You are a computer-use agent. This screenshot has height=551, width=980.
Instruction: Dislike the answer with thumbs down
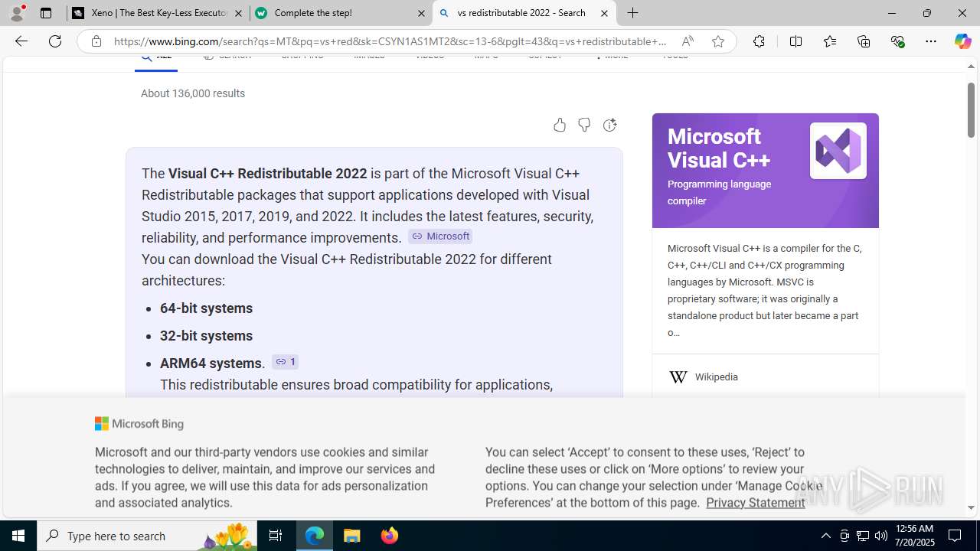click(x=584, y=125)
